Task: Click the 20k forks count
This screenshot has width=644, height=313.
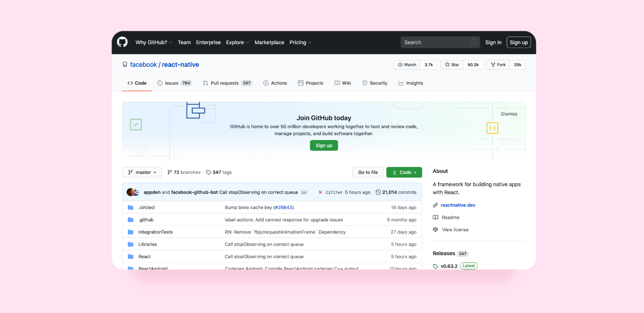Action: pos(518,65)
